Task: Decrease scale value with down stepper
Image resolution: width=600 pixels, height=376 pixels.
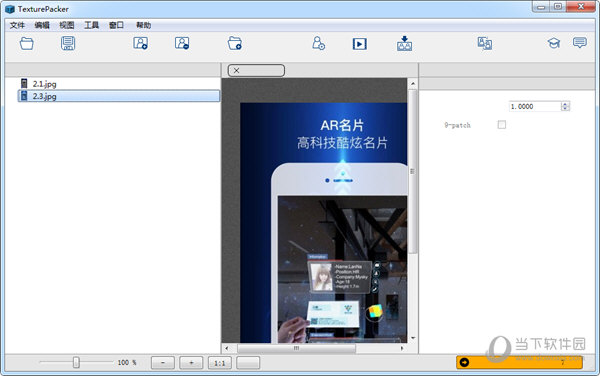Action: tap(566, 109)
